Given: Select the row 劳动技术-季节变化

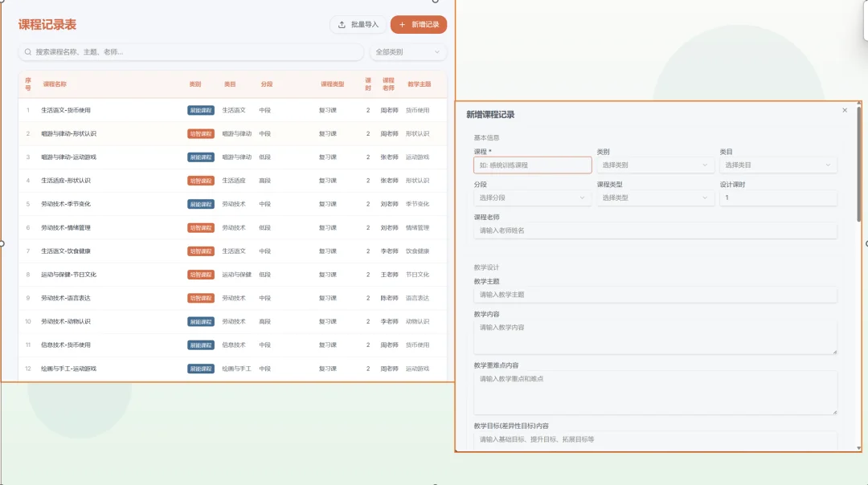Looking at the screenshot, I should pyautogui.click(x=232, y=204).
